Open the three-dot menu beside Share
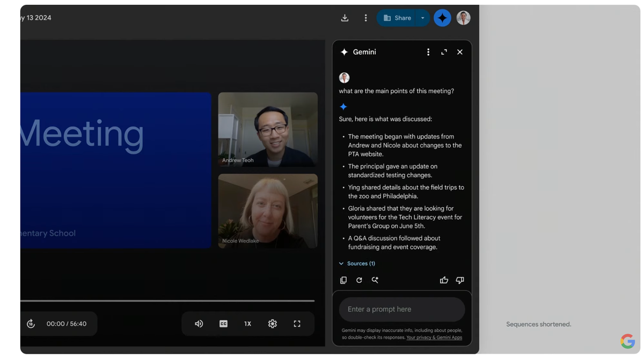Image resolution: width=644 pixels, height=358 pixels. 365,18
